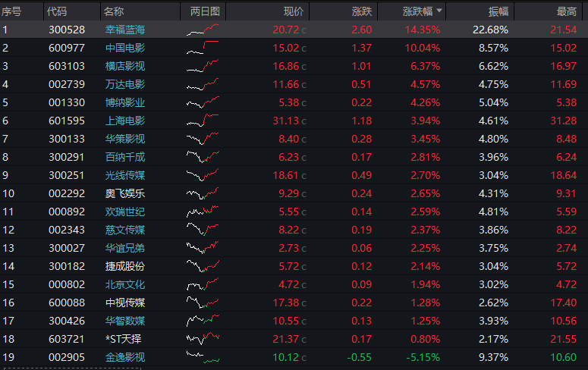Open stock link 光线传媒
The image size is (588, 370).
click(x=125, y=175)
